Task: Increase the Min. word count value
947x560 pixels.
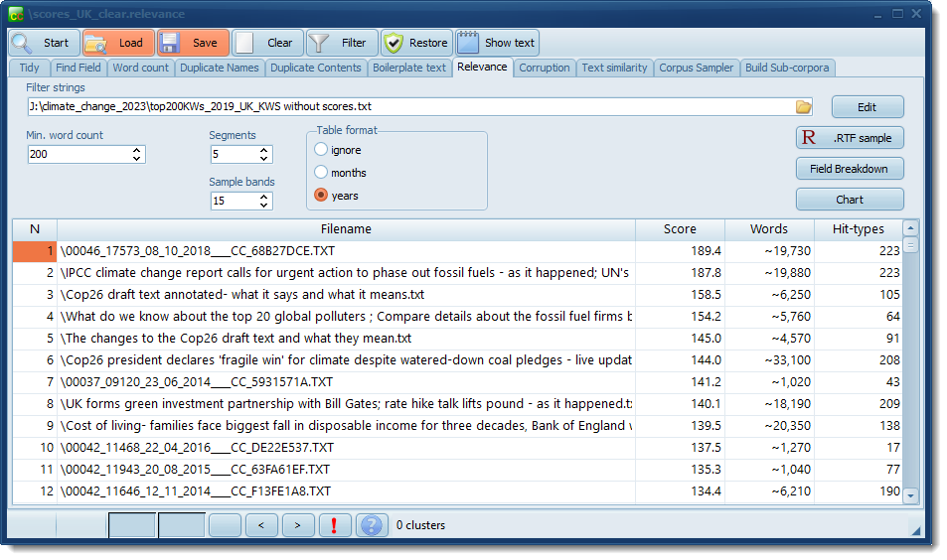Action: [x=137, y=150]
